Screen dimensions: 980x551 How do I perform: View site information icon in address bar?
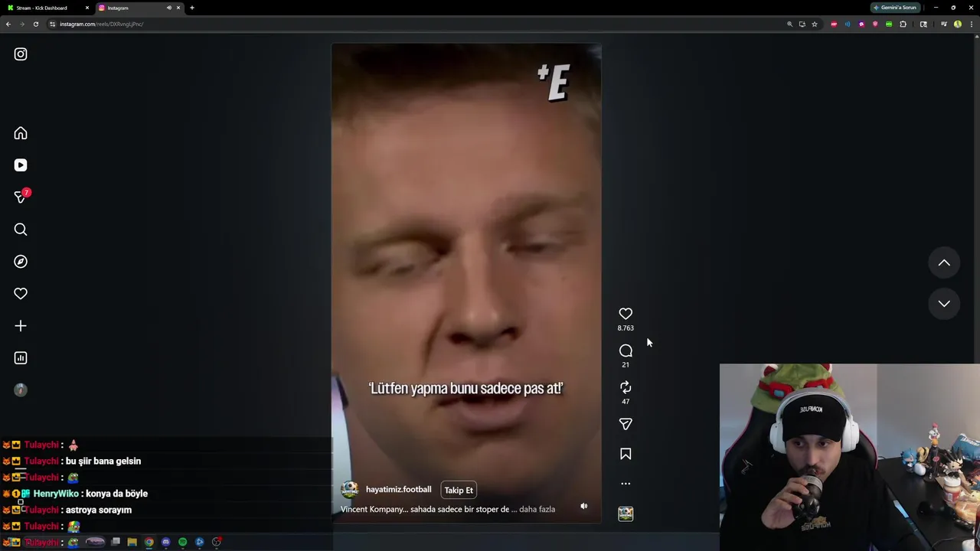tap(52, 24)
